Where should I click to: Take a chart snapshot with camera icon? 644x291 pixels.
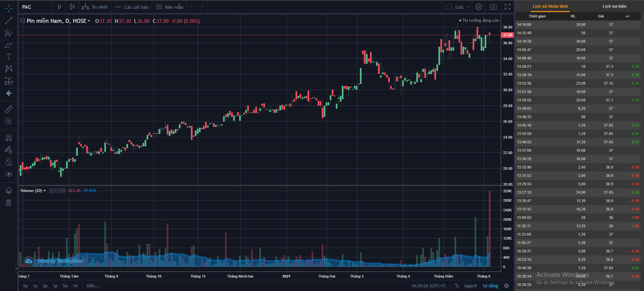(493, 7)
